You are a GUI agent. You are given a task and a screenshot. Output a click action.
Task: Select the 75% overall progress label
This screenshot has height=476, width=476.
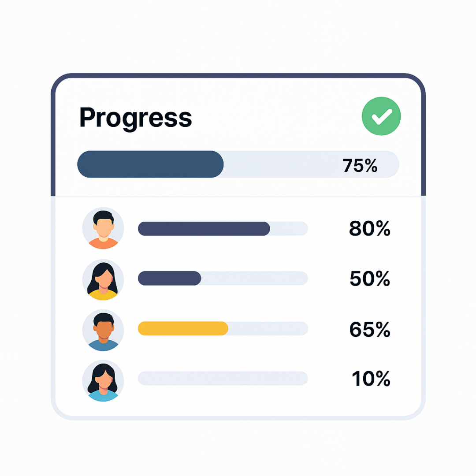tap(360, 165)
